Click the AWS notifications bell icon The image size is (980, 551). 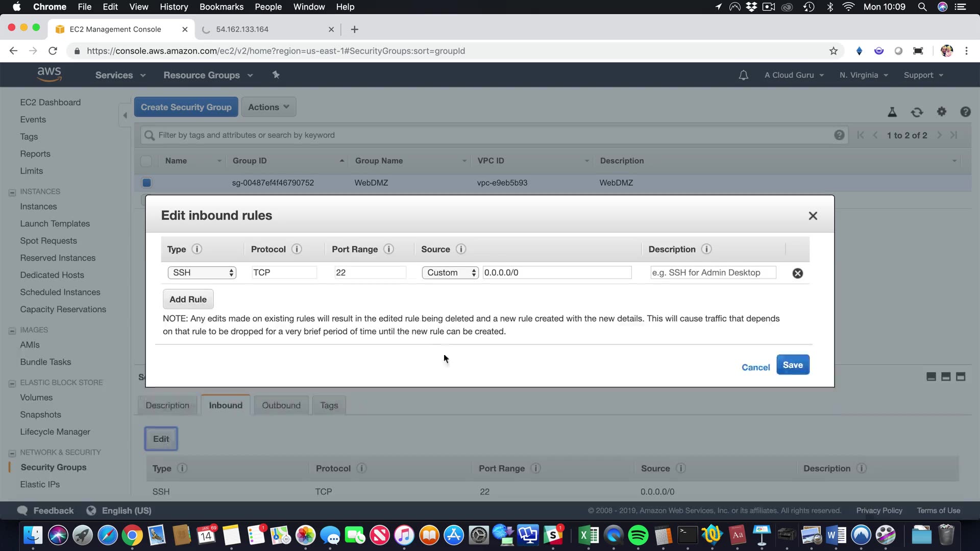click(x=743, y=75)
